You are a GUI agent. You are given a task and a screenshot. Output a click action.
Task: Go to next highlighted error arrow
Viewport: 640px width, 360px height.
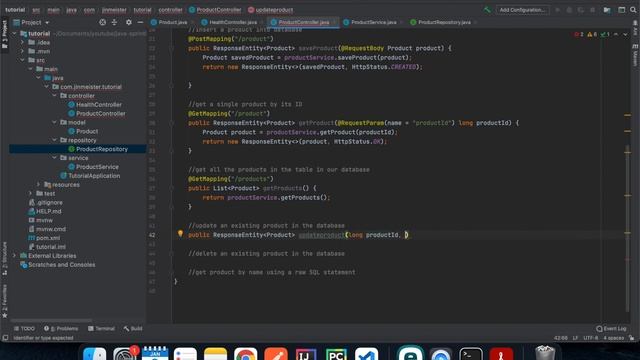coord(625,34)
